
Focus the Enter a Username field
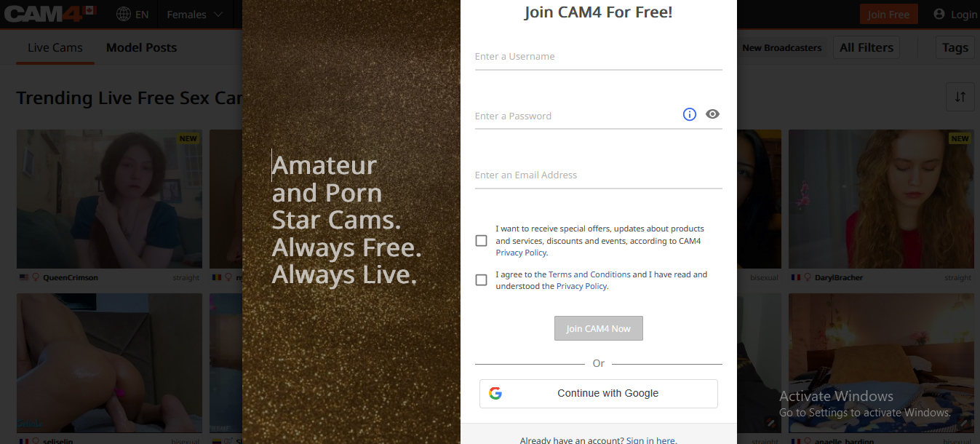(x=599, y=57)
